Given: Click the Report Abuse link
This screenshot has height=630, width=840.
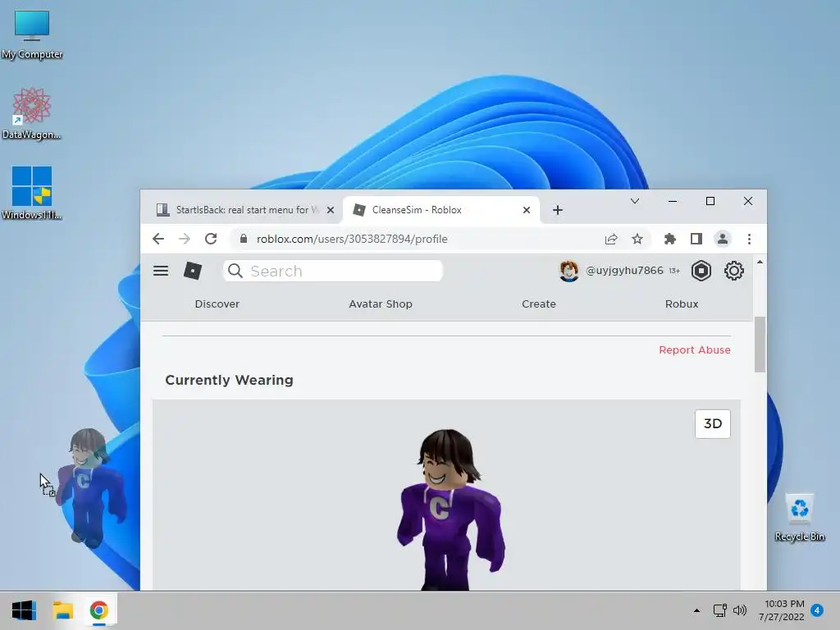Looking at the screenshot, I should (694, 349).
